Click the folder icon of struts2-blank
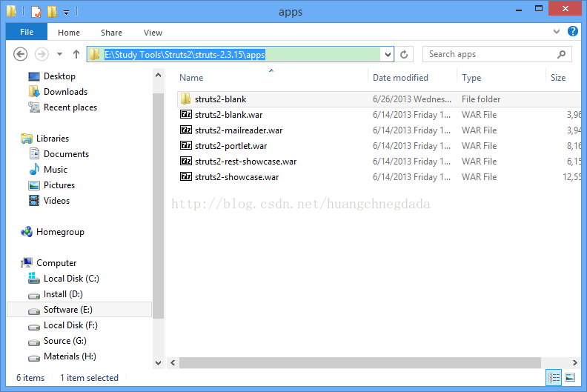Image resolution: width=587 pixels, height=392 pixels. click(186, 99)
